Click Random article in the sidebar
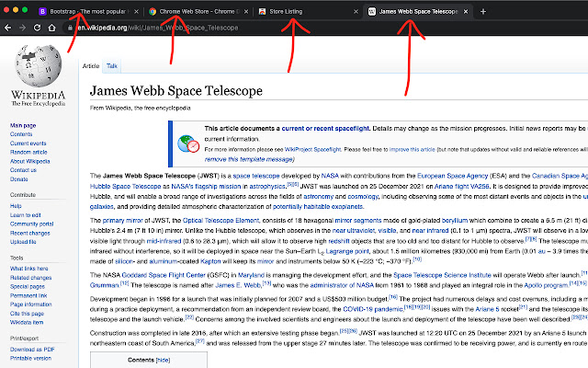 pos(30,152)
